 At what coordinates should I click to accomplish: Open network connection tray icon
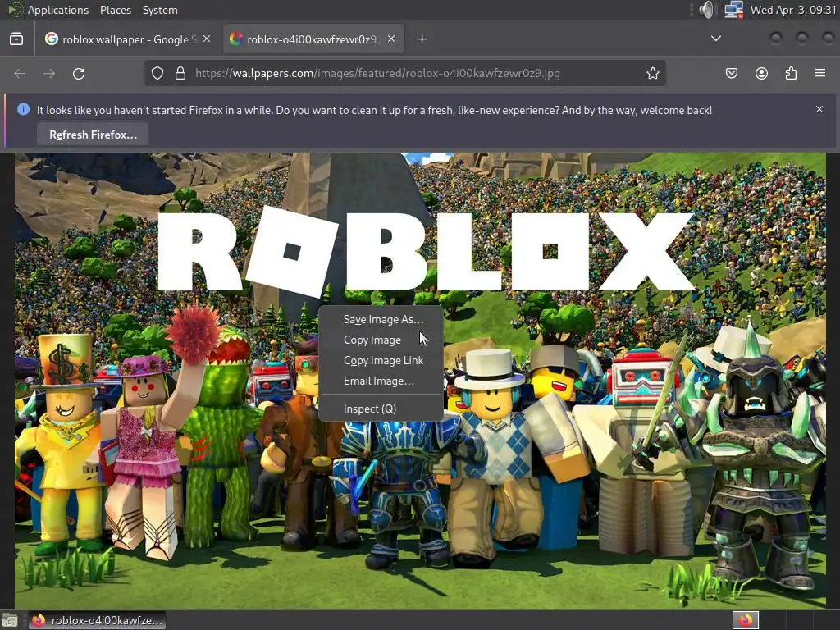tap(733, 10)
